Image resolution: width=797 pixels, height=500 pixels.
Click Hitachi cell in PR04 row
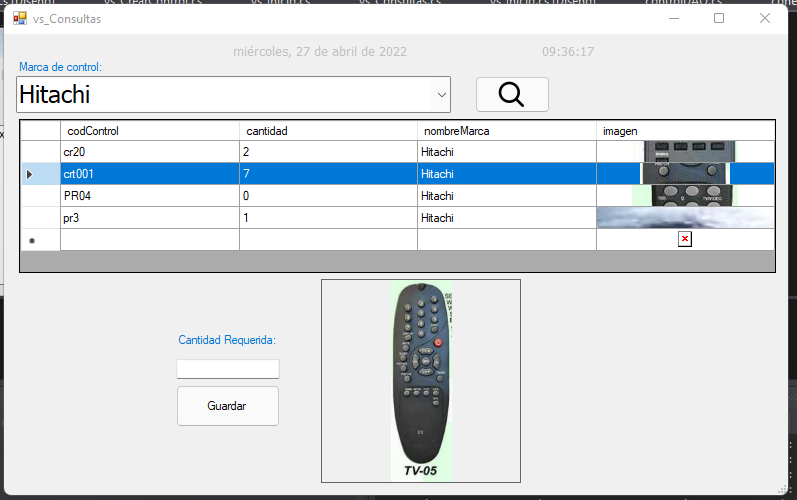pyautogui.click(x=507, y=196)
